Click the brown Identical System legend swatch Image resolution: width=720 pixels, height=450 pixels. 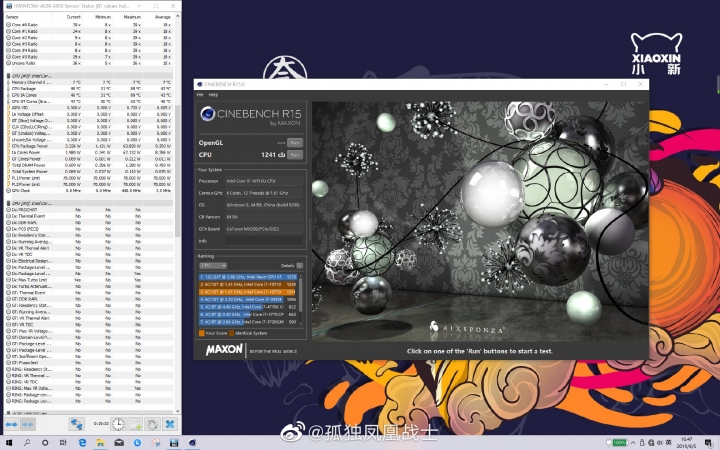click(231, 333)
